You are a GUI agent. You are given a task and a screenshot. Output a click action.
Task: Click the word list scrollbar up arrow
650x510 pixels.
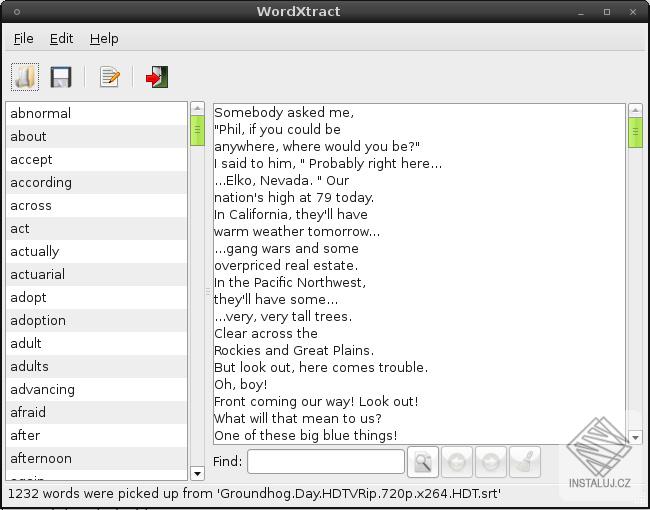[197, 109]
